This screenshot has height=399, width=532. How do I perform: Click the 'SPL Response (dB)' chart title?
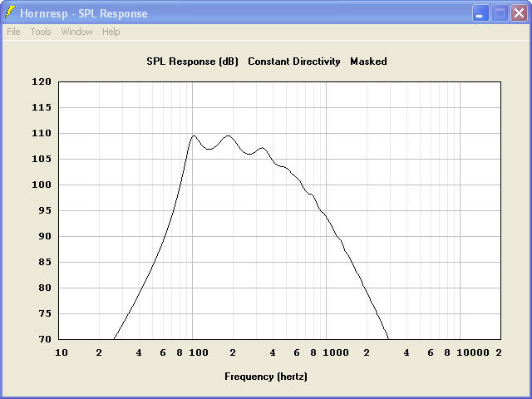pos(192,62)
